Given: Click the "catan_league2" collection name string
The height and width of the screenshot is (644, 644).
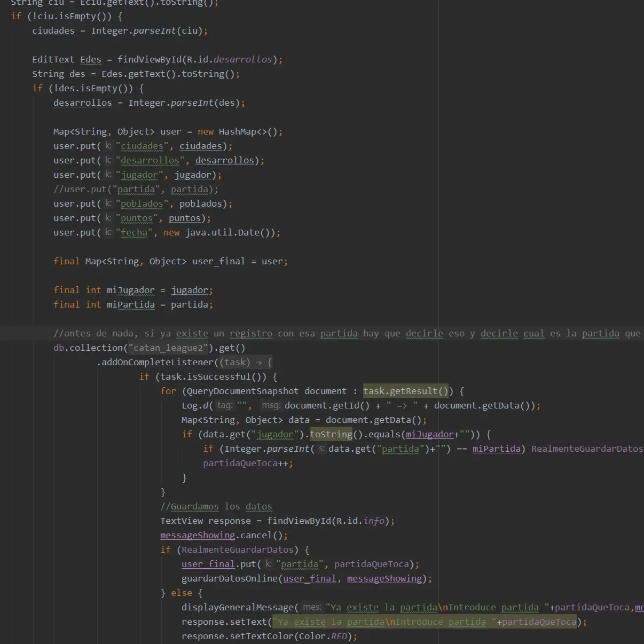Looking at the screenshot, I should pyautogui.click(x=168, y=348).
